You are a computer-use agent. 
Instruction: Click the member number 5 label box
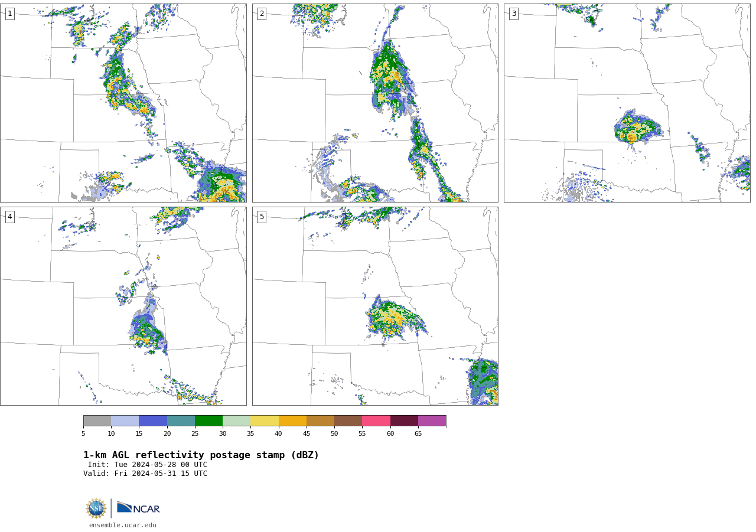click(262, 217)
